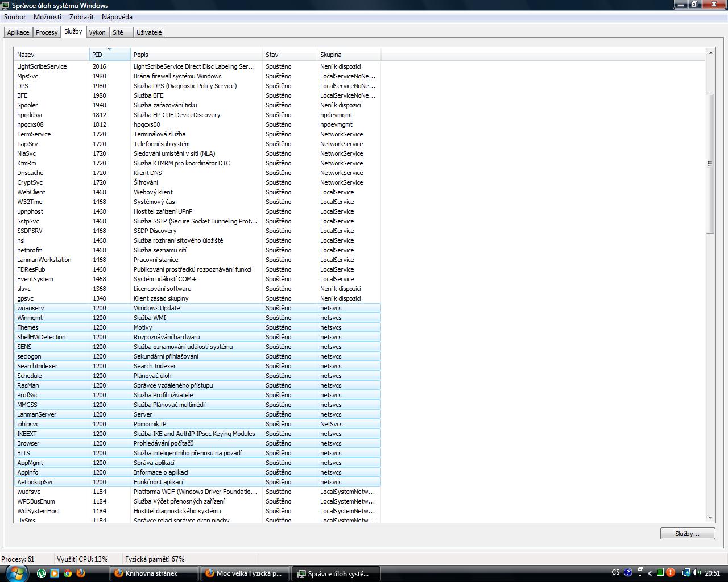The width and height of the screenshot is (728, 582).
Task: Click the language bar help icon
Action: click(x=628, y=573)
